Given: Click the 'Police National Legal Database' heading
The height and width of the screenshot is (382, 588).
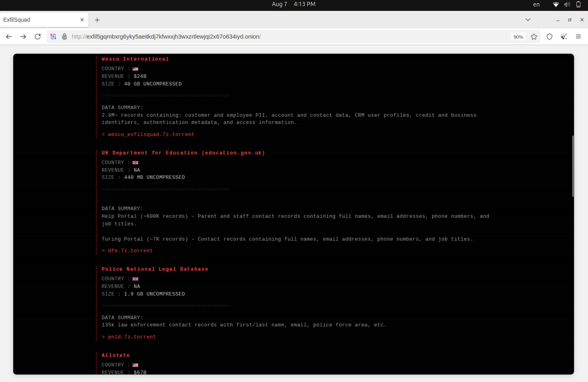Looking at the screenshot, I should coord(155,269).
